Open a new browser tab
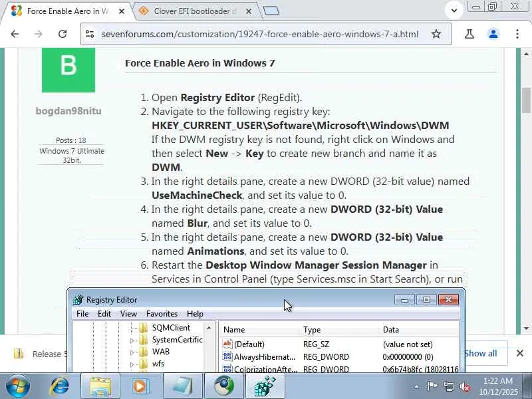 click(271, 11)
